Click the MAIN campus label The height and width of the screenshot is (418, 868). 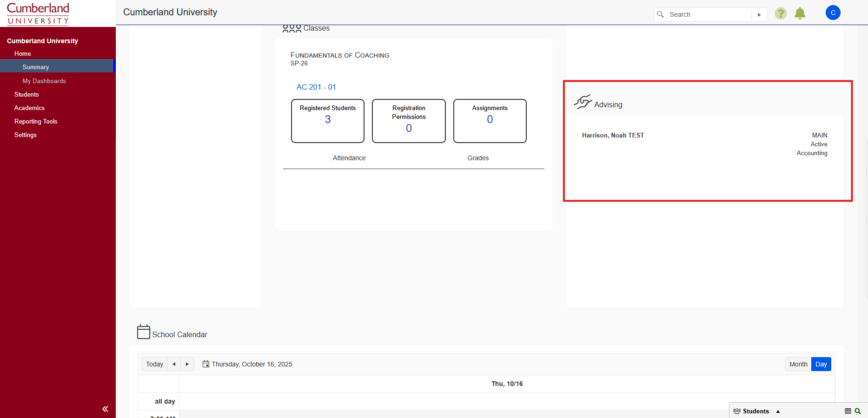click(820, 135)
